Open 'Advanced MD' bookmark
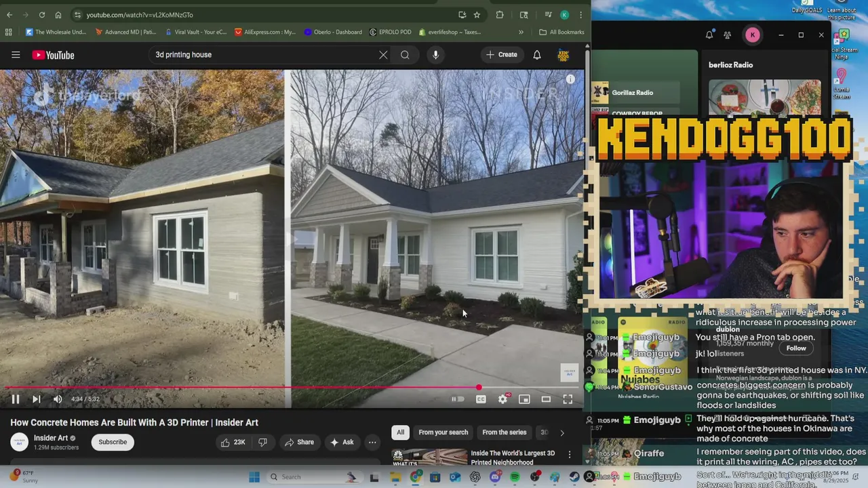 pos(125,32)
